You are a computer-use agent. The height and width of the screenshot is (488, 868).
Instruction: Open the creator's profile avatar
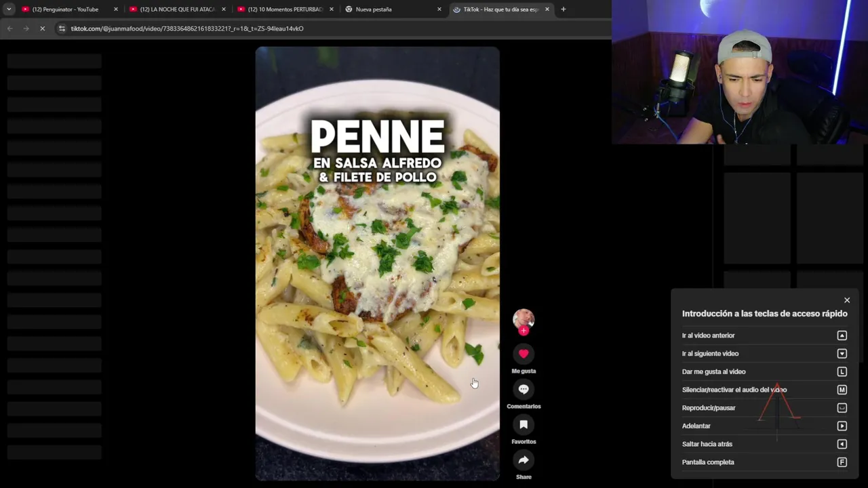(x=524, y=319)
